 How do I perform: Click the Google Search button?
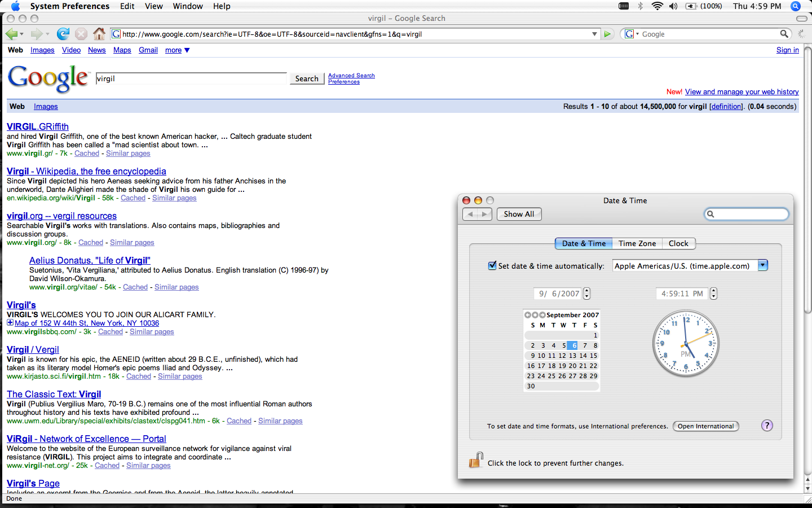[x=307, y=78]
